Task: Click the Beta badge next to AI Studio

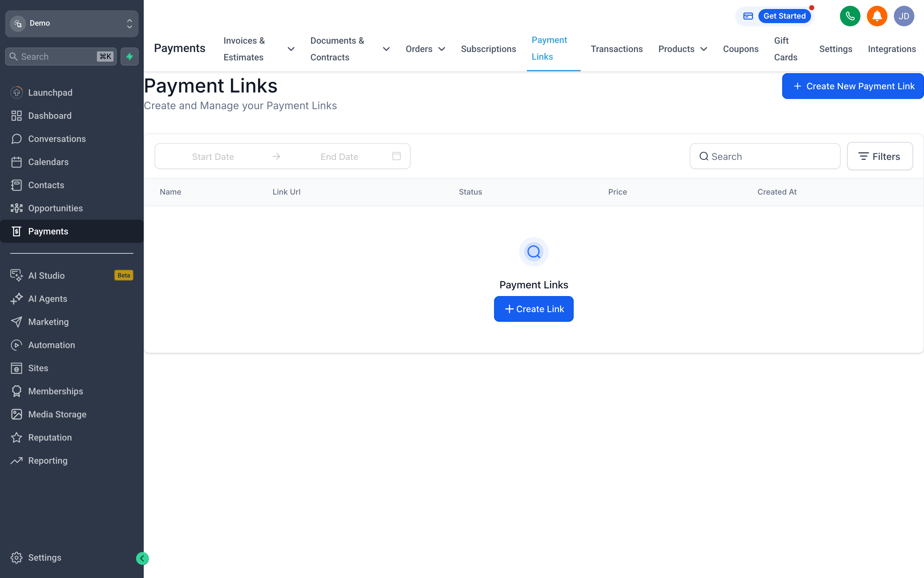Action: click(124, 275)
